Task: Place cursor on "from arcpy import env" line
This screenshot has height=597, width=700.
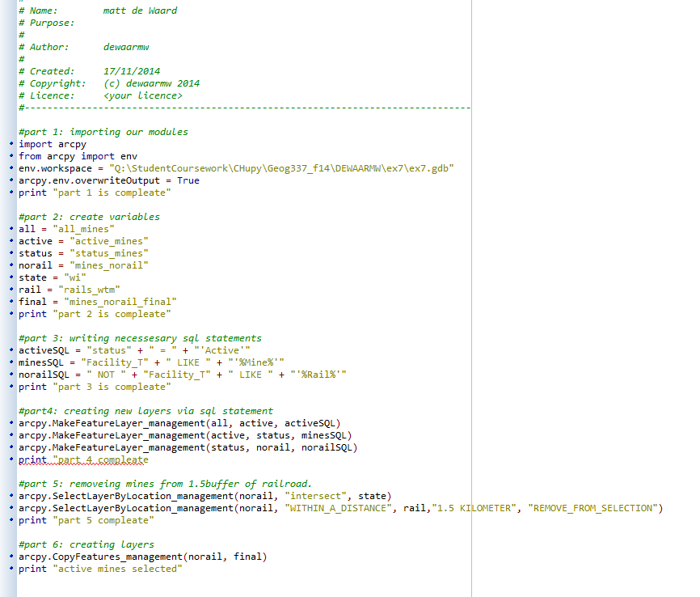Action: (x=78, y=156)
